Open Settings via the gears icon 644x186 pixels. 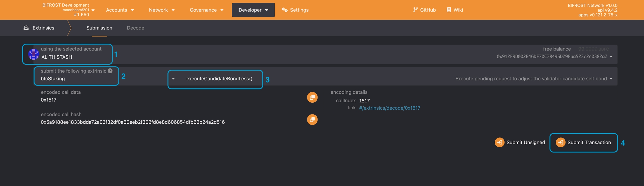[x=285, y=10]
